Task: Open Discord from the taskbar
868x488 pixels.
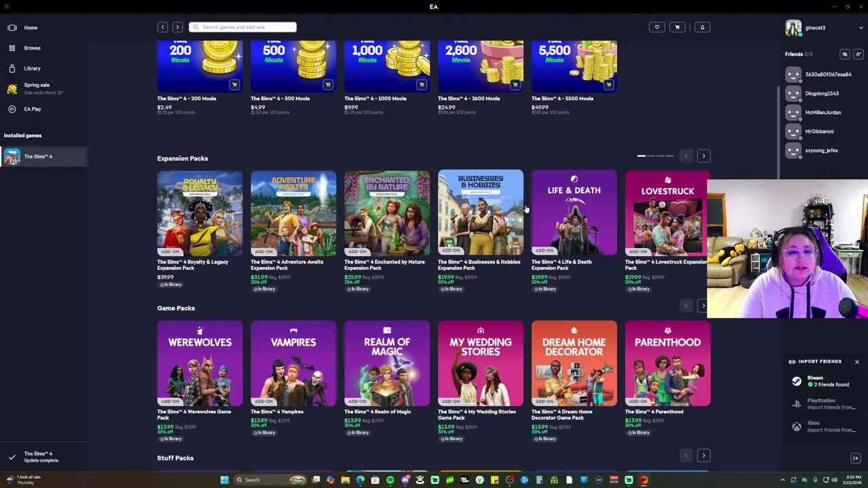Action: [x=405, y=480]
